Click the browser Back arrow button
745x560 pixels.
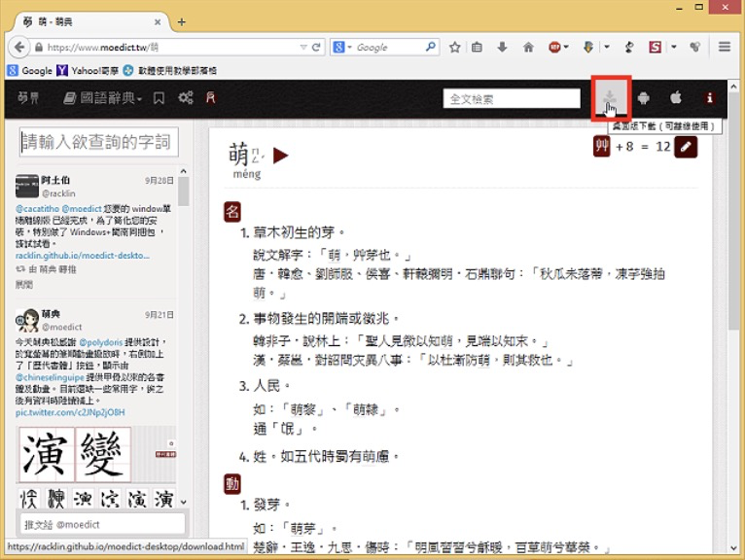(19, 47)
